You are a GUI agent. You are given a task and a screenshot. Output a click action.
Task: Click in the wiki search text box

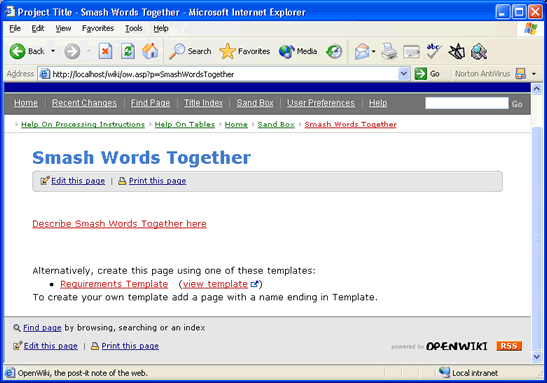pos(466,103)
